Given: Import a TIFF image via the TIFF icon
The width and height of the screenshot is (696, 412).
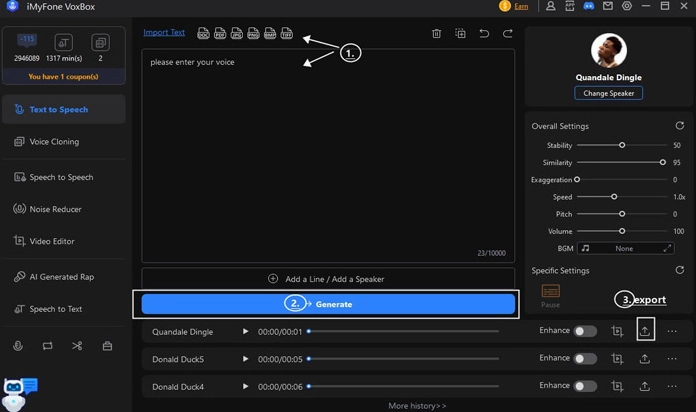Looking at the screenshot, I should point(287,33).
